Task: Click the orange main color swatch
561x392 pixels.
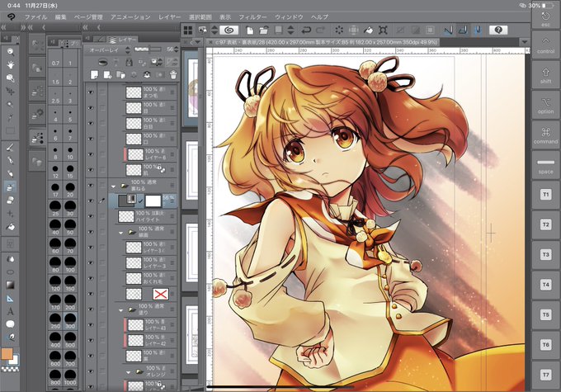Action: click(x=7, y=354)
